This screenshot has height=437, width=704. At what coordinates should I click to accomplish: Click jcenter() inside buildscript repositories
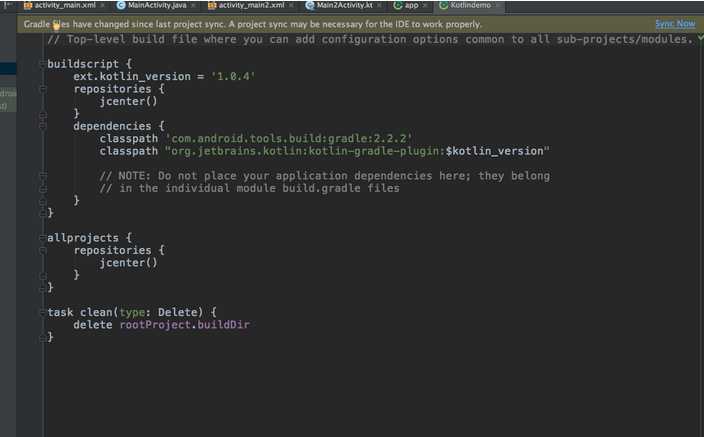coord(128,102)
